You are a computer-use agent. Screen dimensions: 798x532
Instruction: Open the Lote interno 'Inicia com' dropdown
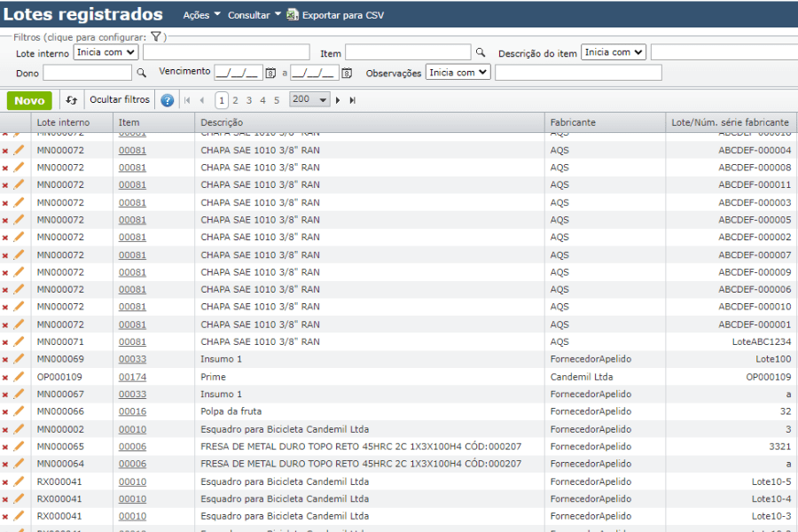(104, 51)
